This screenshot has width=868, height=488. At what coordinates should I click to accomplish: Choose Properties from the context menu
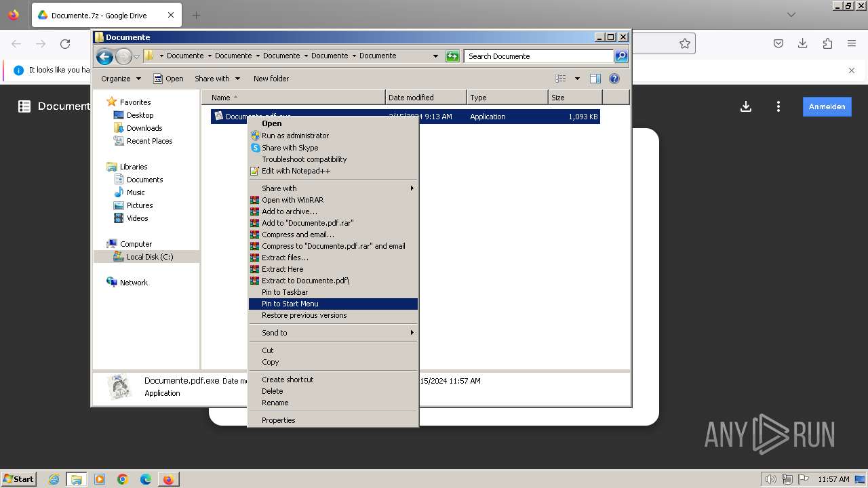(333, 420)
